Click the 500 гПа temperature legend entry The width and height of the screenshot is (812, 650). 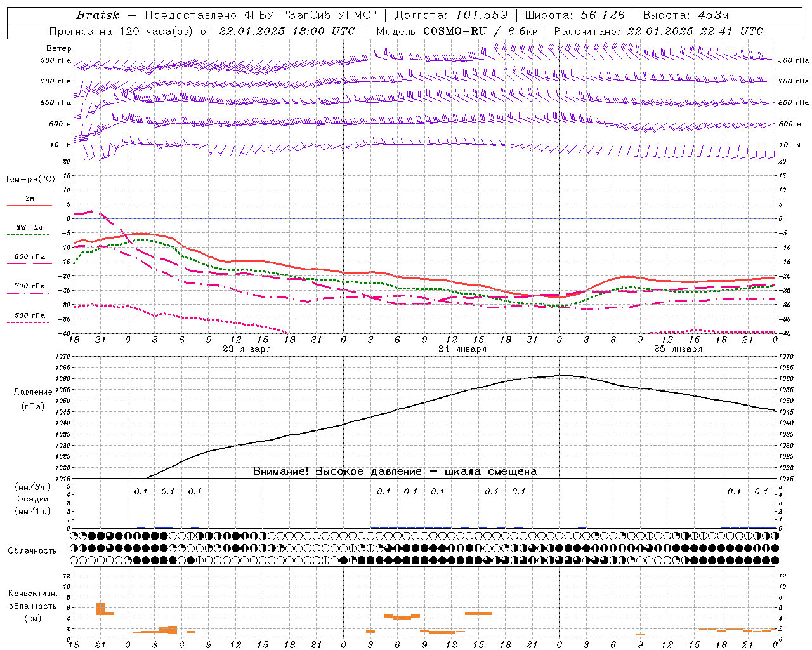pyautogui.click(x=30, y=315)
